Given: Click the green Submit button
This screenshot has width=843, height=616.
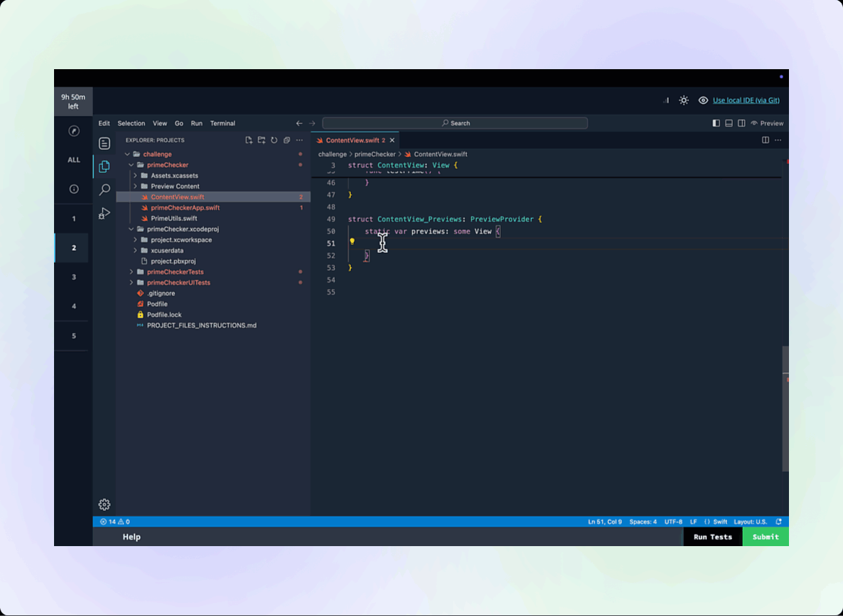Looking at the screenshot, I should click(x=766, y=537).
